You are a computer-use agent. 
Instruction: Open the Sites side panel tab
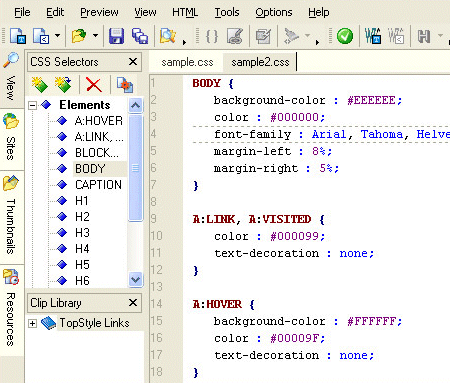[x=11, y=139]
